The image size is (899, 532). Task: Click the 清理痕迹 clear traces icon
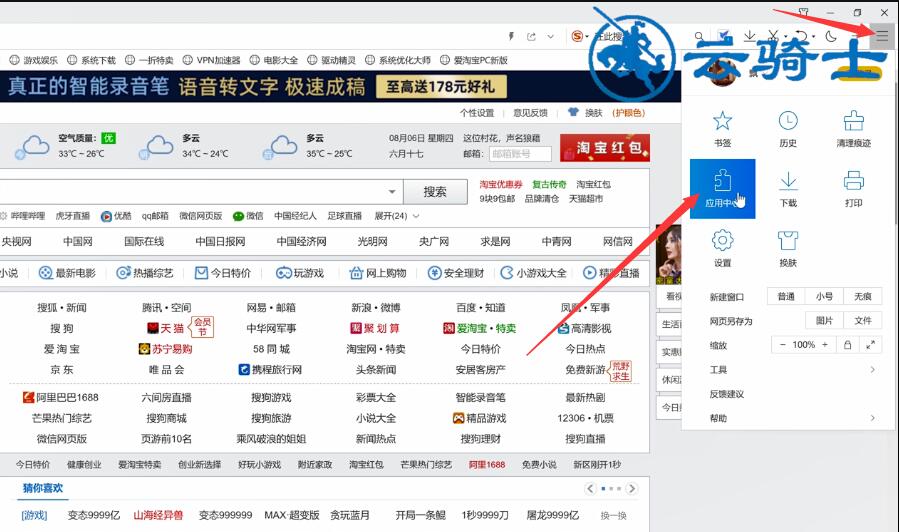click(x=854, y=121)
